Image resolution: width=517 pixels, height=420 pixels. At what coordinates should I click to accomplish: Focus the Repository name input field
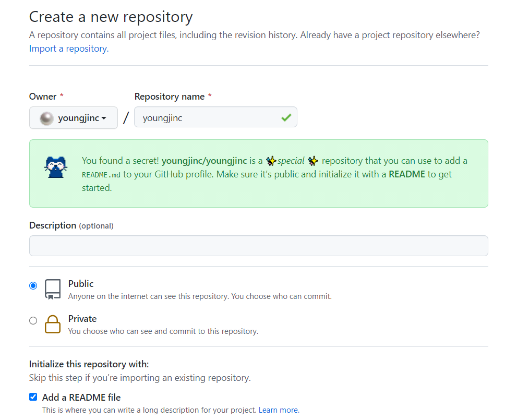tap(215, 117)
